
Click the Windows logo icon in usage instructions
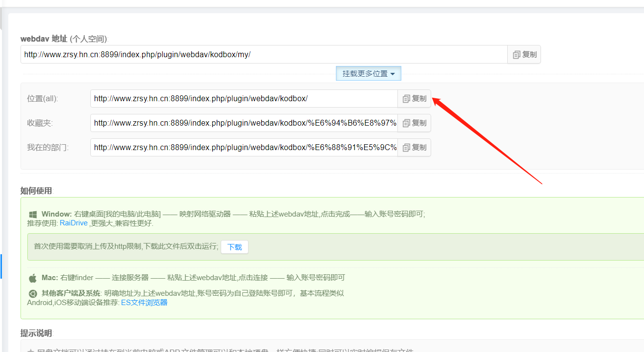click(33, 214)
